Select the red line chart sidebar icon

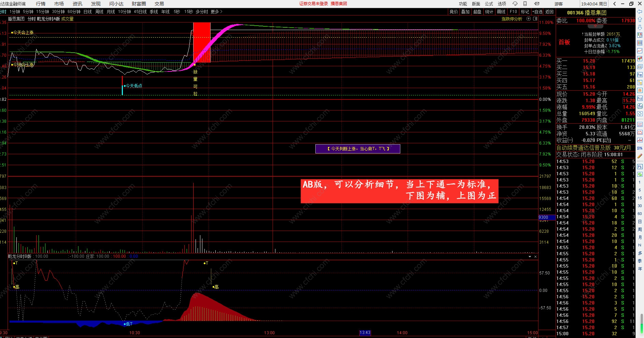(x=640, y=51)
